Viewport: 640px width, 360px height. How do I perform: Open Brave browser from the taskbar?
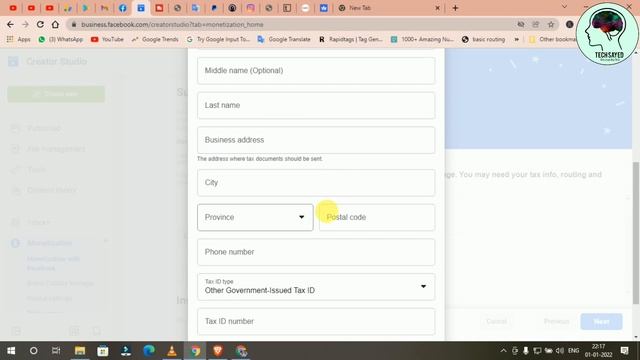(x=218, y=351)
